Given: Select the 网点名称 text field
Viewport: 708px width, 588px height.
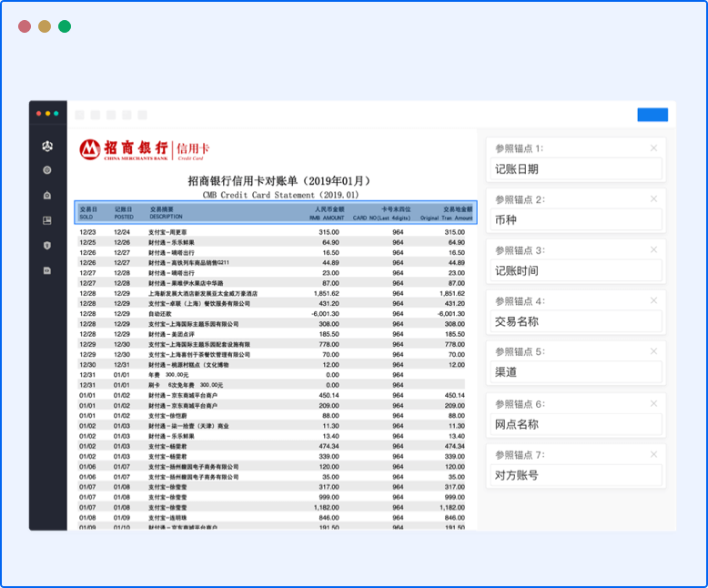Looking at the screenshot, I should coord(575,424).
